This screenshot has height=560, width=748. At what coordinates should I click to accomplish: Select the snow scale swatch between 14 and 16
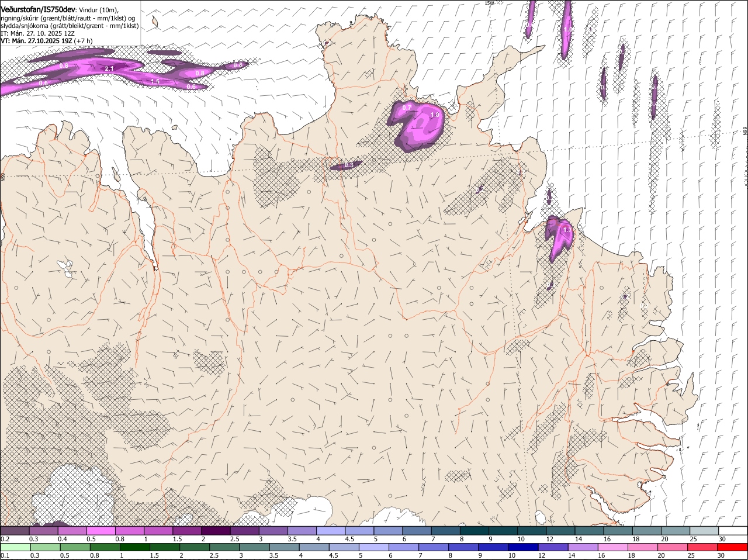[x=589, y=531]
